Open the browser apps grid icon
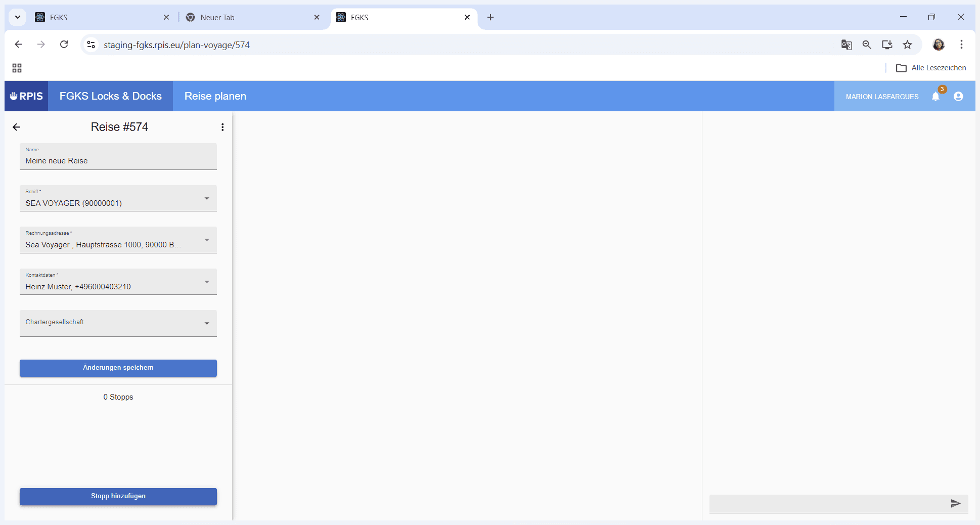The height and width of the screenshot is (525, 980). 17,68
